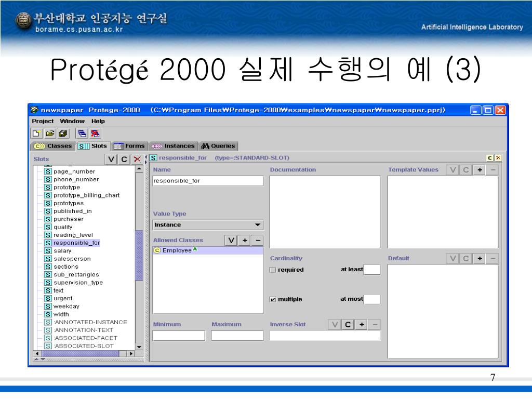View template value with V button

pos(453,170)
